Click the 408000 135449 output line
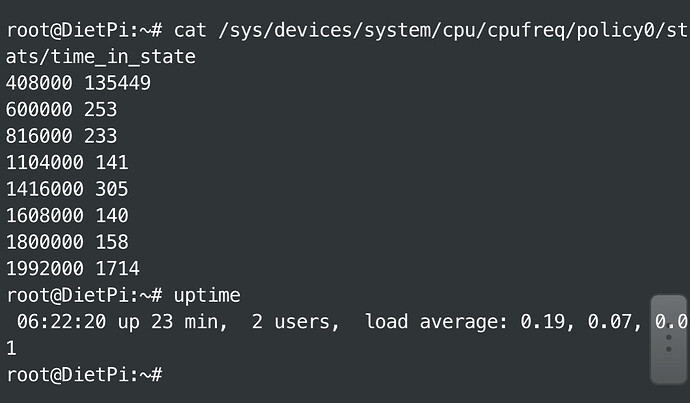 click(78, 83)
